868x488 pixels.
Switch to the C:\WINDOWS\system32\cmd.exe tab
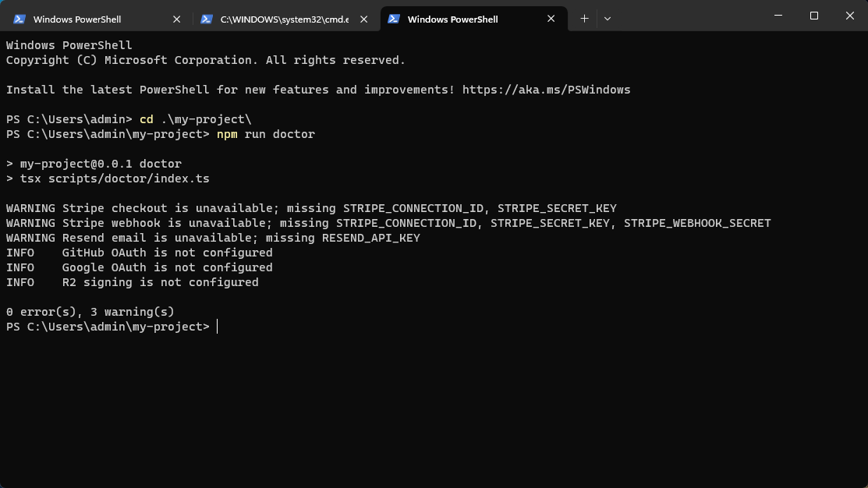click(283, 19)
